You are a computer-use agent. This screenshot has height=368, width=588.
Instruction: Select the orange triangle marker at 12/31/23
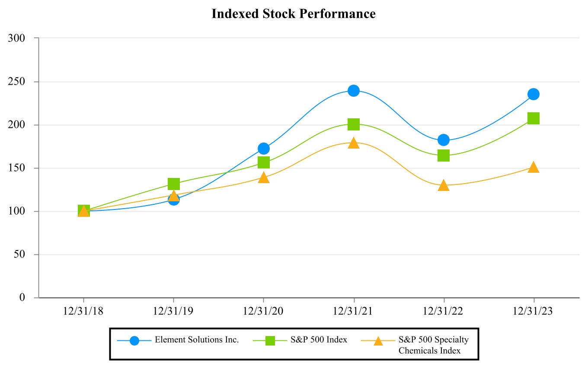click(x=534, y=167)
